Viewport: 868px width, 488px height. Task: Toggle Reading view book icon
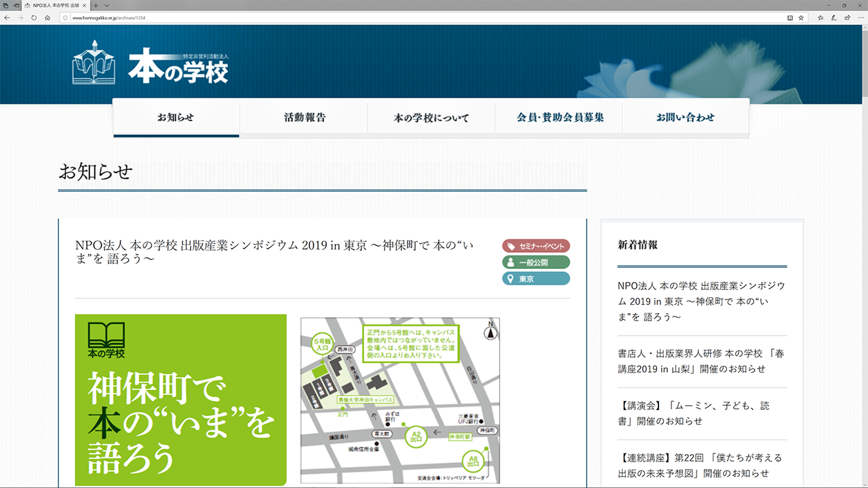tap(789, 18)
